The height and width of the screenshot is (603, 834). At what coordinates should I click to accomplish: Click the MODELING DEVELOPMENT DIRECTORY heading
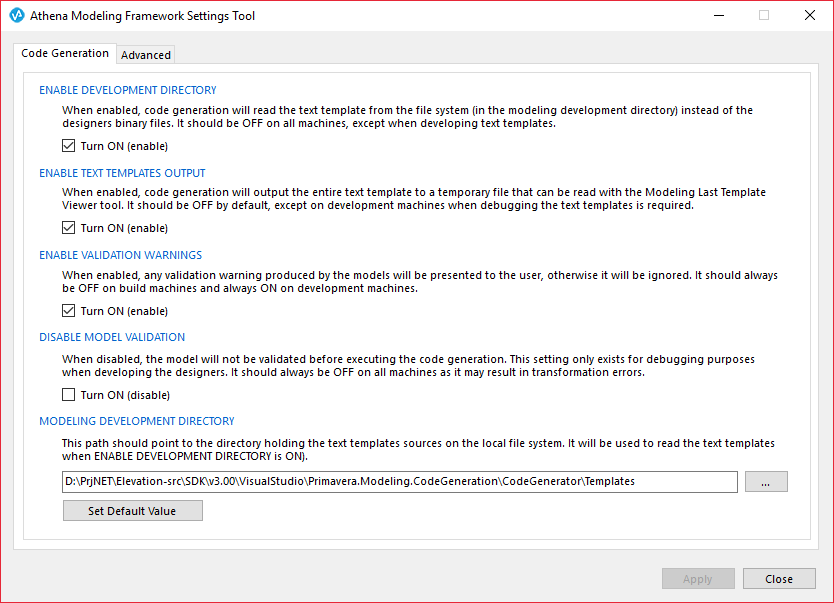click(x=137, y=421)
